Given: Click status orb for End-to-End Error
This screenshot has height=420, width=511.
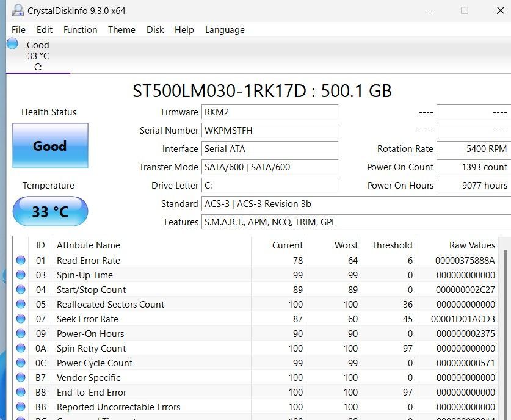Looking at the screenshot, I should tap(21, 392).
